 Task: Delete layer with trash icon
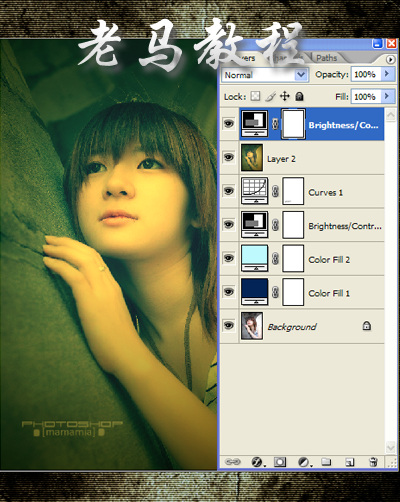(x=373, y=462)
